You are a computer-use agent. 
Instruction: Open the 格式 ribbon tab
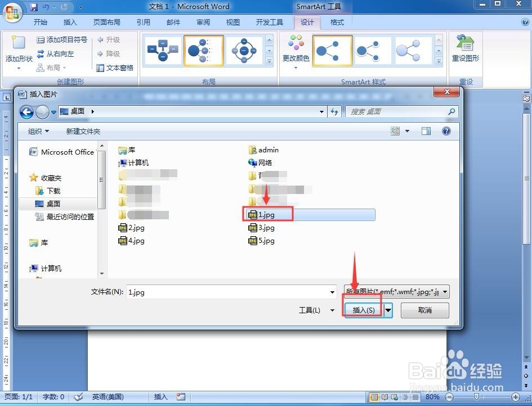click(x=337, y=22)
